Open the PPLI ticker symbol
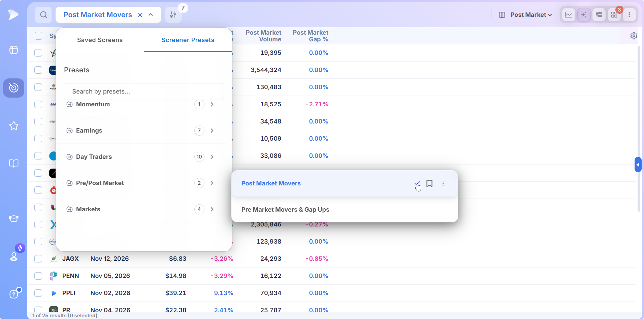Viewport: 644px width, 319px height. click(69, 293)
